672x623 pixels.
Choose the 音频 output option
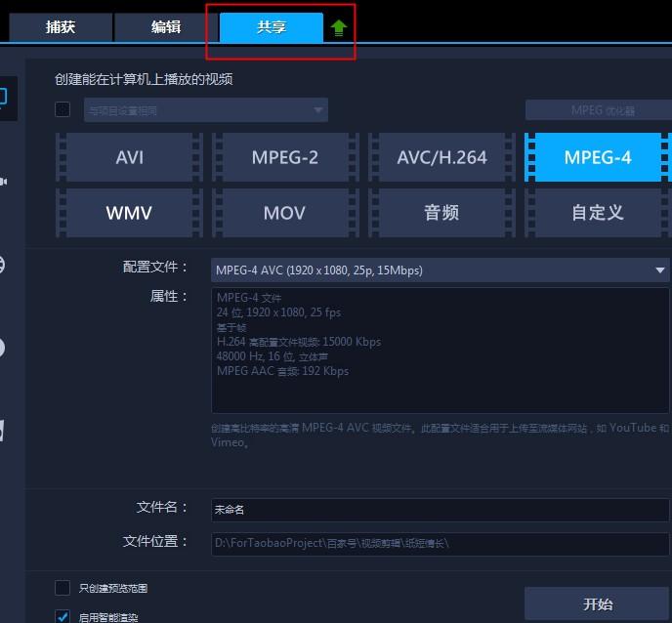coord(441,213)
